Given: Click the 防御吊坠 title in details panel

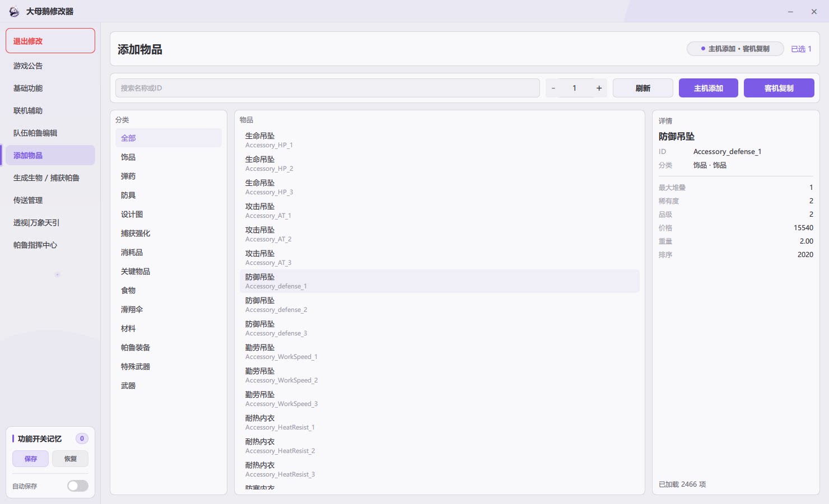Looking at the screenshot, I should click(x=677, y=136).
